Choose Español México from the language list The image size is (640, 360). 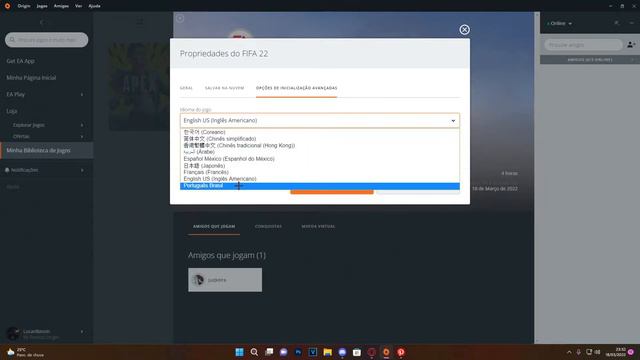(320, 159)
